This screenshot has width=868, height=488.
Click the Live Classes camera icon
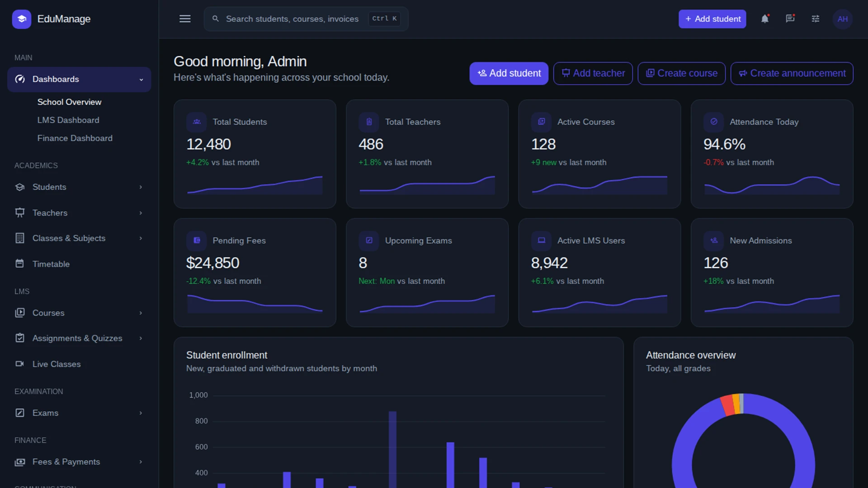tap(20, 364)
